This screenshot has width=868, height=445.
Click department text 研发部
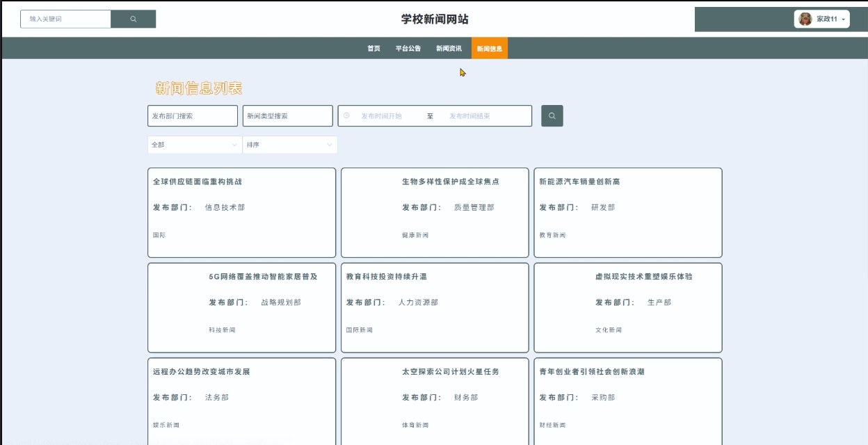pos(603,207)
